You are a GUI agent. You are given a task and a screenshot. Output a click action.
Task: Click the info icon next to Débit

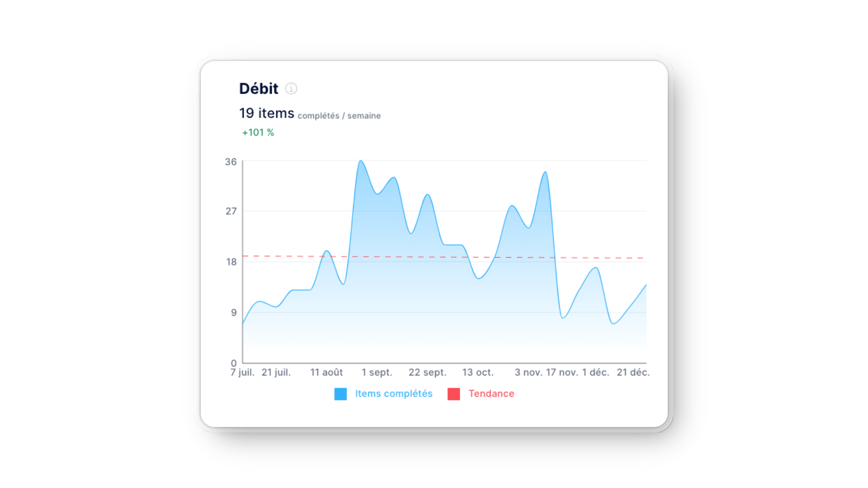tap(292, 89)
